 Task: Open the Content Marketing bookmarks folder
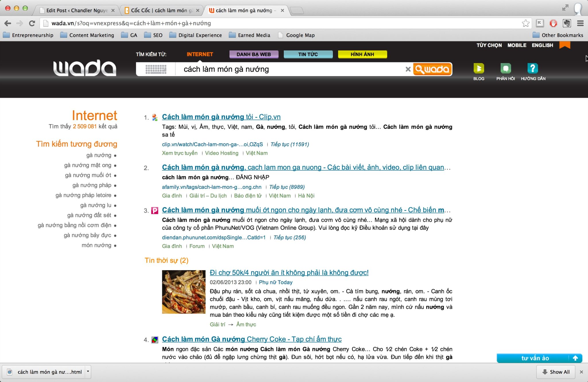point(88,35)
